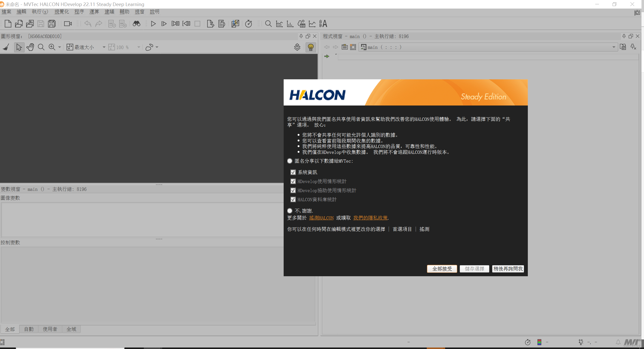Create a new program with the New icon

pyautogui.click(x=8, y=24)
